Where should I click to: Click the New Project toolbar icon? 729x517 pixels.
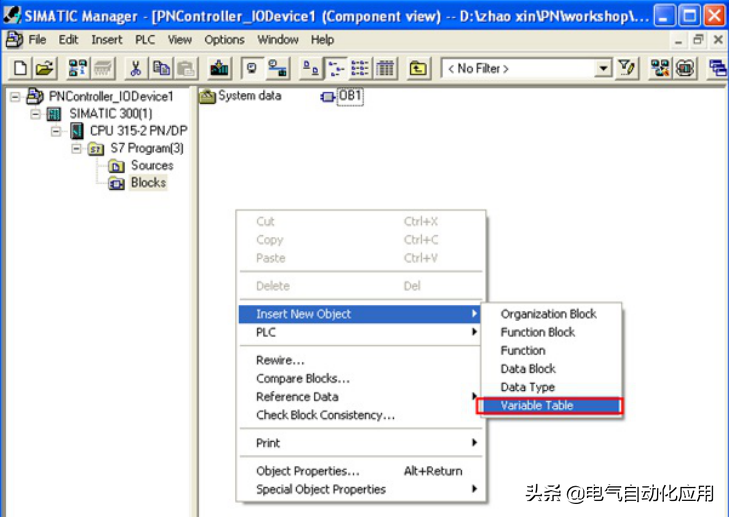coord(20,69)
